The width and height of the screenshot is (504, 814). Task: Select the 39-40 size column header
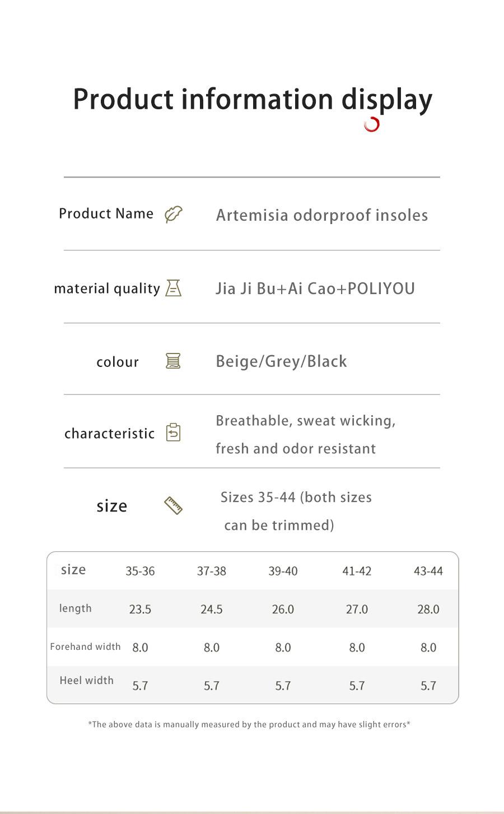point(283,571)
